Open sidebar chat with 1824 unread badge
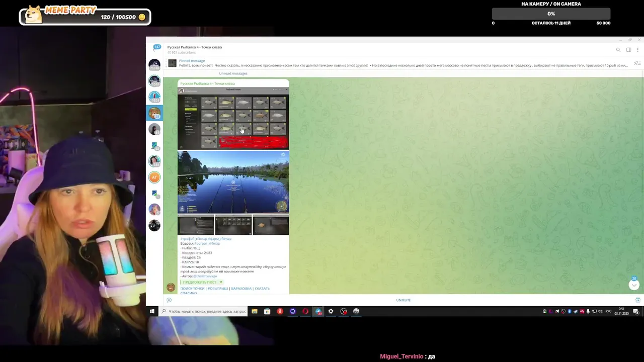 coord(154,97)
